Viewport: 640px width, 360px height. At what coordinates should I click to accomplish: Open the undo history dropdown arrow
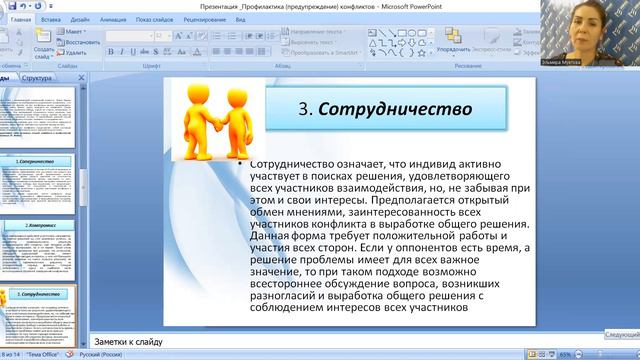coord(29,6)
